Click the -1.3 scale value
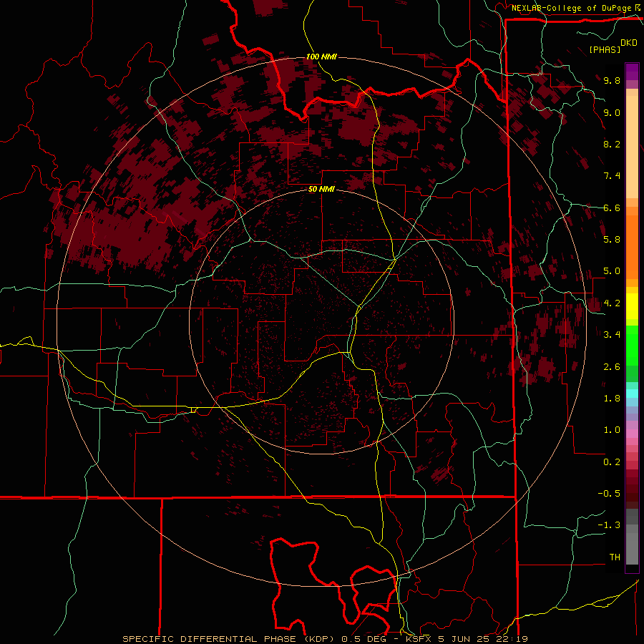 tap(609, 525)
